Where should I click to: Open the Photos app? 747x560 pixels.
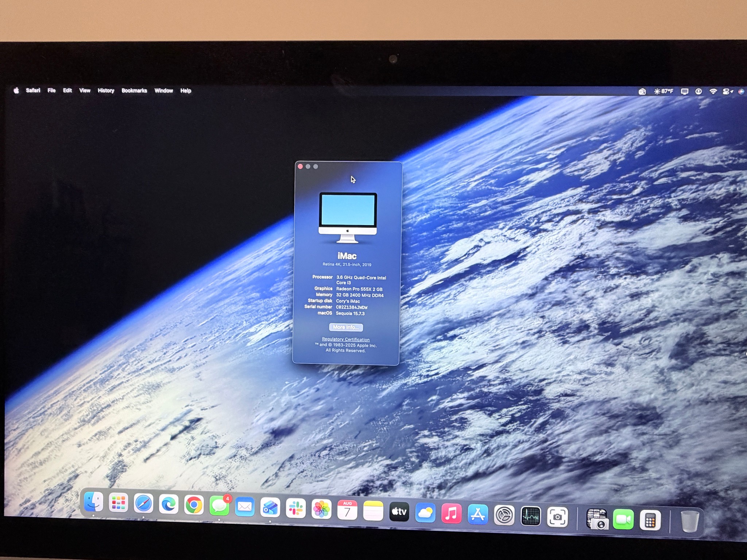321,509
